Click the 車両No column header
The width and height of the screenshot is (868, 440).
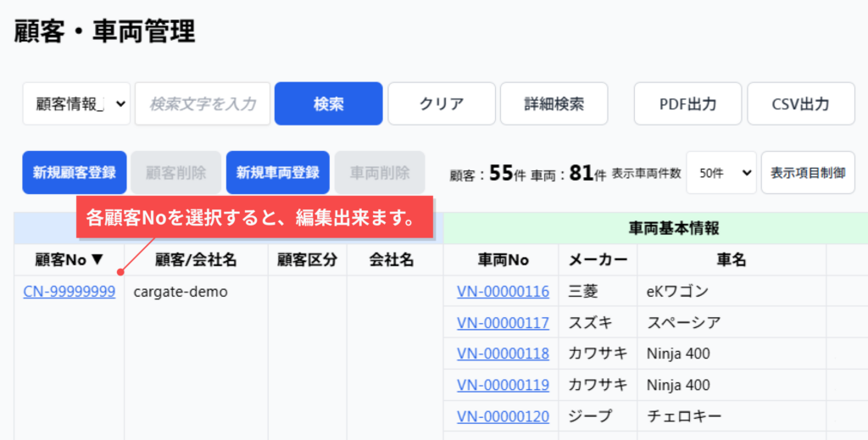[503, 260]
